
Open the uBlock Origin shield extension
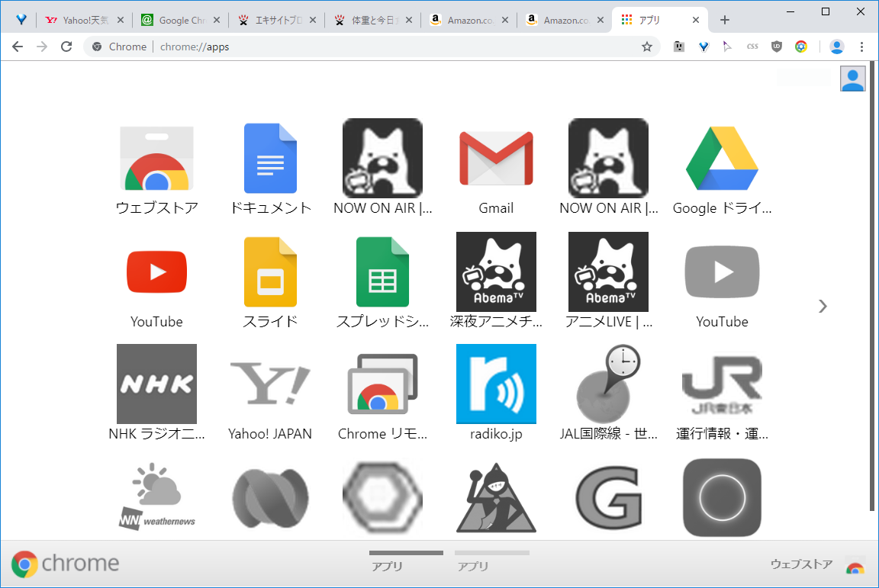click(x=777, y=47)
